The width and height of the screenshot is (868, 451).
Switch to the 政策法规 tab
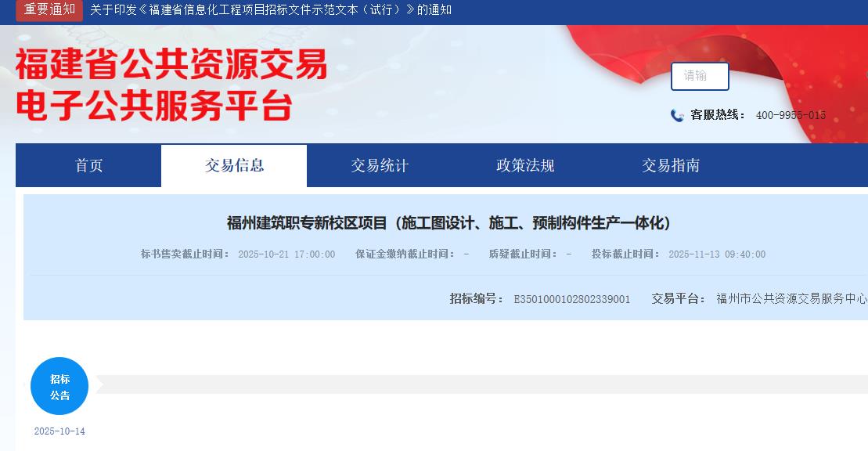pyautogui.click(x=525, y=165)
